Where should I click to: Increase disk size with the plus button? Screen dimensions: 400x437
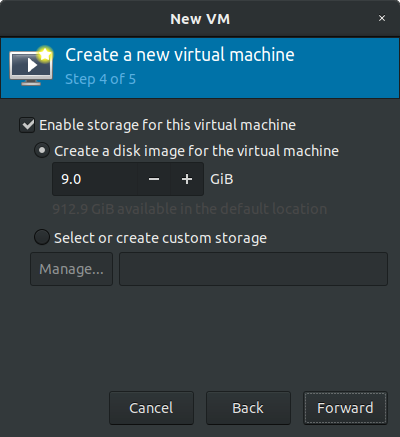[x=187, y=179]
